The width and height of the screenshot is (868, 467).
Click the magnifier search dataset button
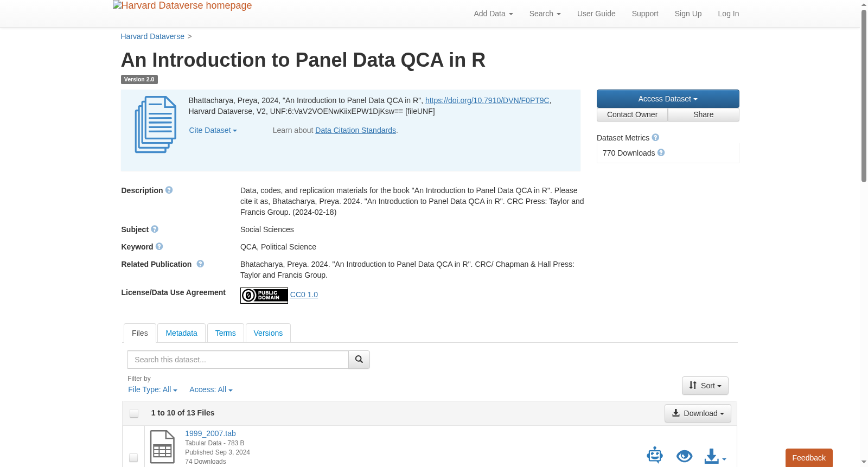[x=359, y=360]
